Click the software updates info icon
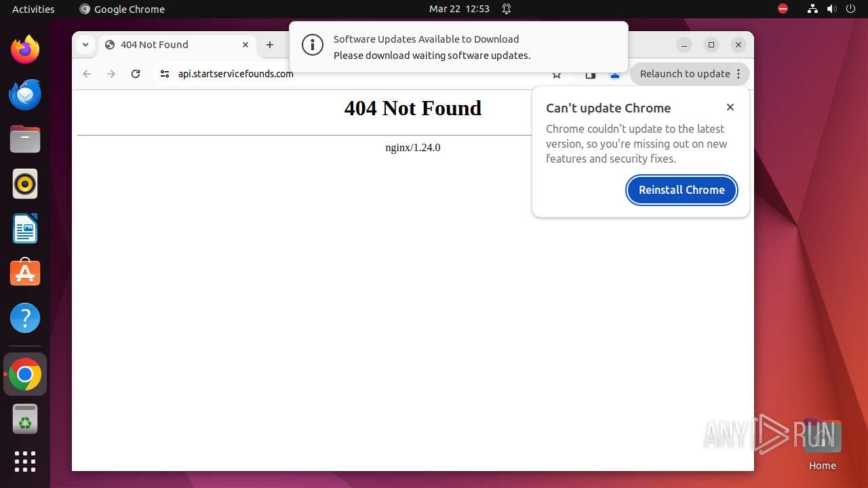Image resolution: width=868 pixels, height=488 pixels. coord(313,45)
